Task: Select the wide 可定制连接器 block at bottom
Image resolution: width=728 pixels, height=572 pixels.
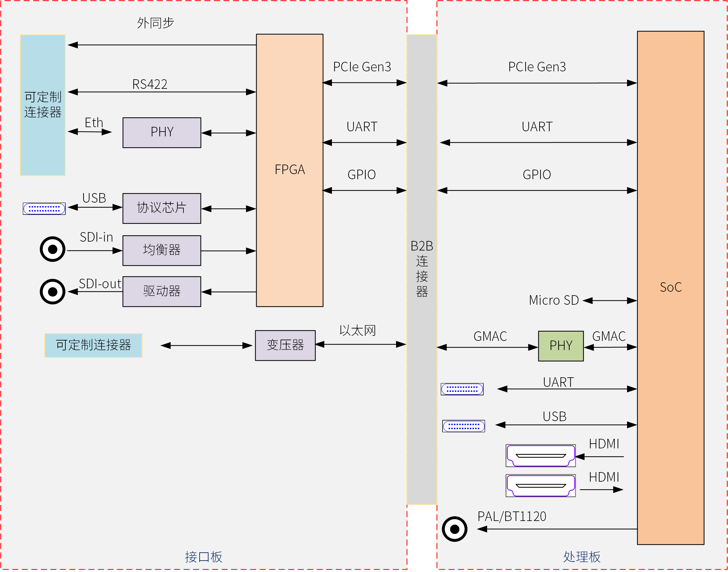Action: click(93, 345)
